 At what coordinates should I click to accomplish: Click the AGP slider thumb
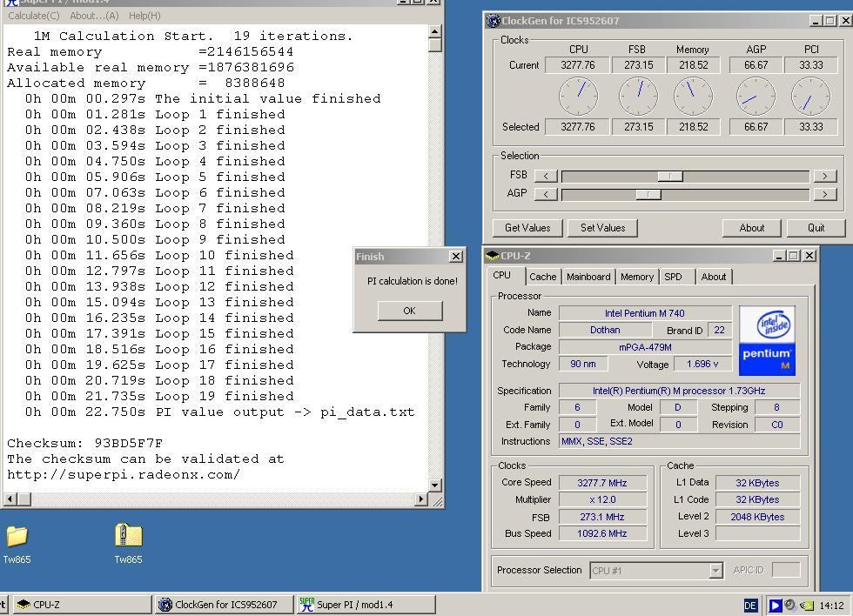tap(648, 194)
